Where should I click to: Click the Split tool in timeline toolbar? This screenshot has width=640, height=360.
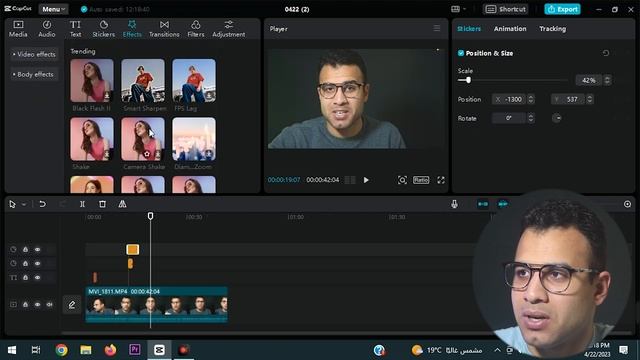(x=82, y=204)
